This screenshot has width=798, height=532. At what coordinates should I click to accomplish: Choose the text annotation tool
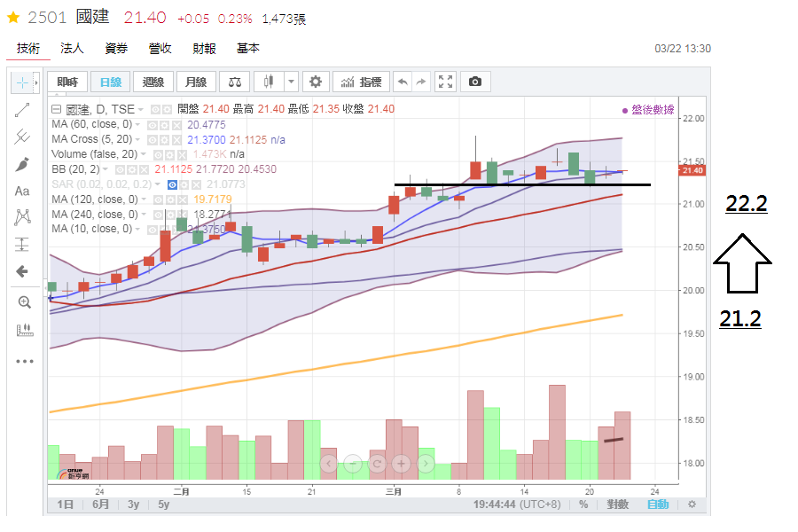23,191
